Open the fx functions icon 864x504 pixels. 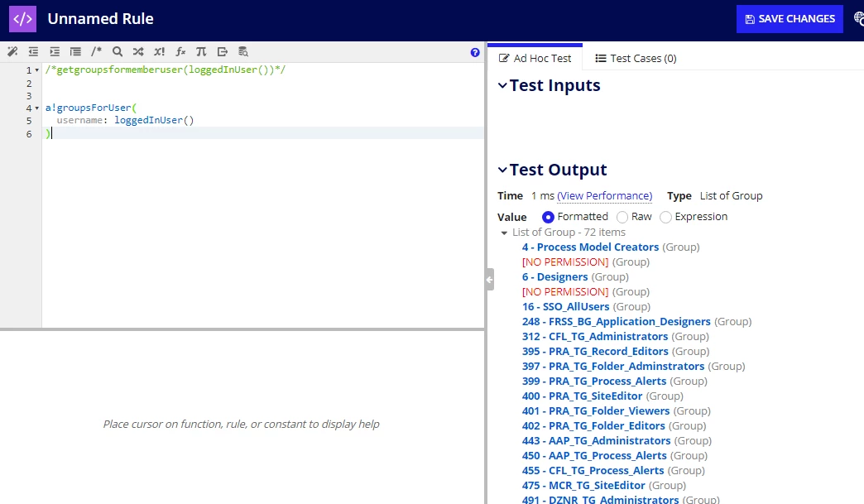180,52
